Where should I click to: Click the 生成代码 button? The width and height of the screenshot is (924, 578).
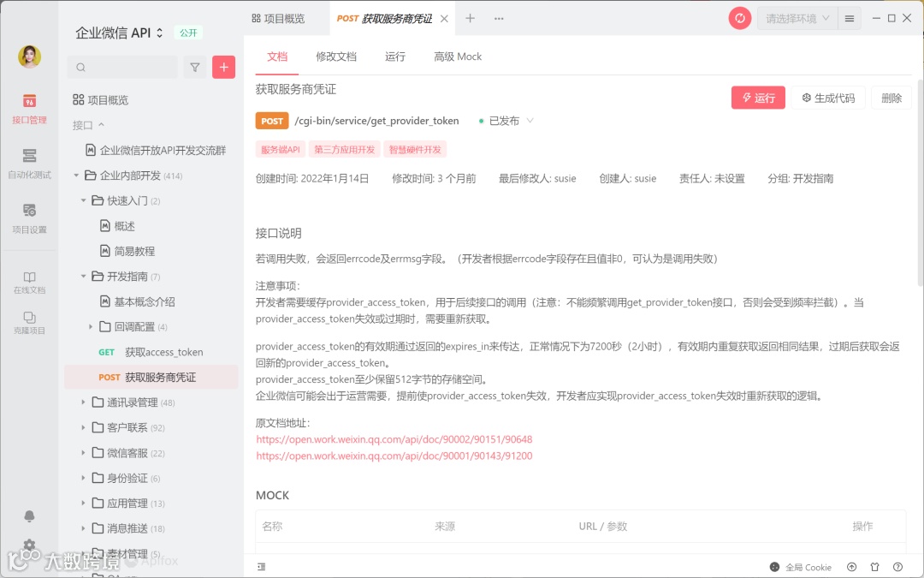827,98
